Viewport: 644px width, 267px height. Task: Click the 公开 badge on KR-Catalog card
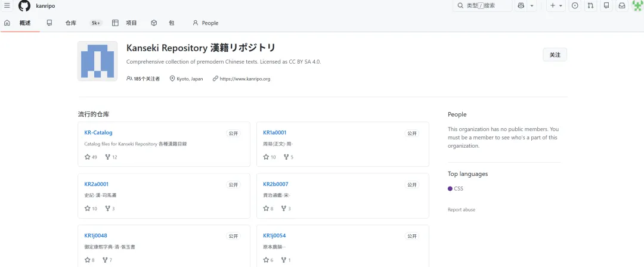click(x=233, y=133)
